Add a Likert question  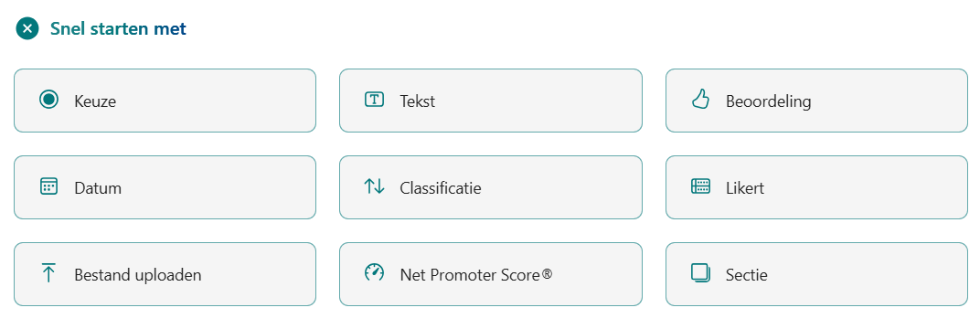(x=816, y=187)
